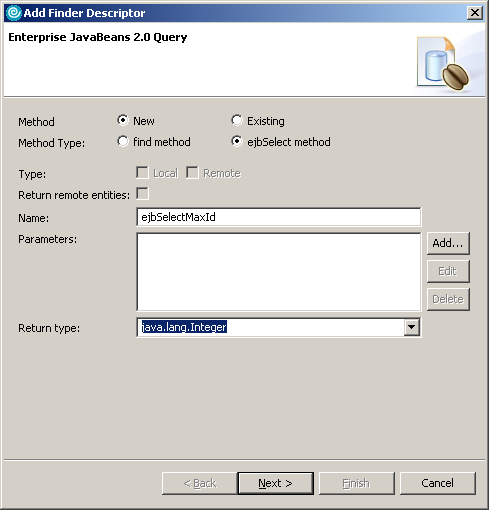Click the Finish button
This screenshot has width=489, height=510.
[356, 483]
